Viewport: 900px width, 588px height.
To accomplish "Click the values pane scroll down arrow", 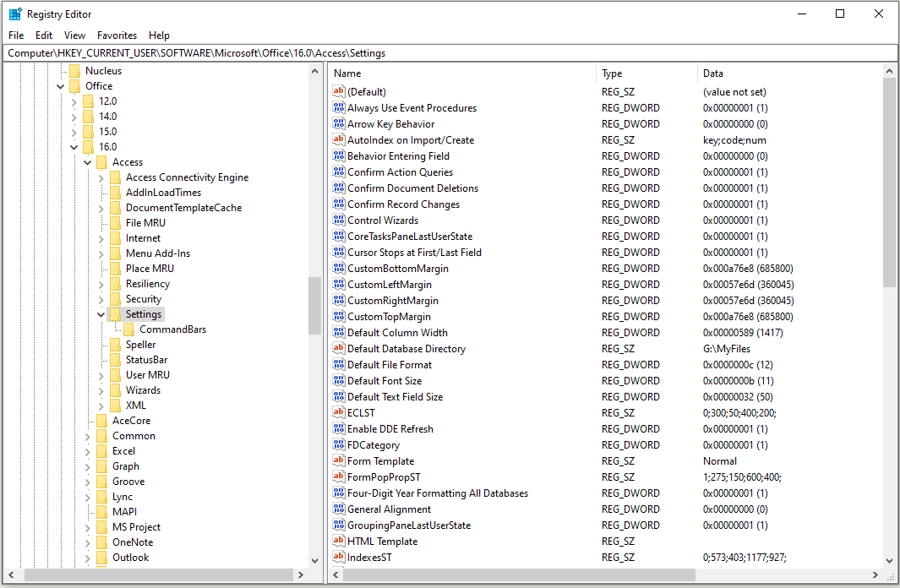I will click(889, 560).
